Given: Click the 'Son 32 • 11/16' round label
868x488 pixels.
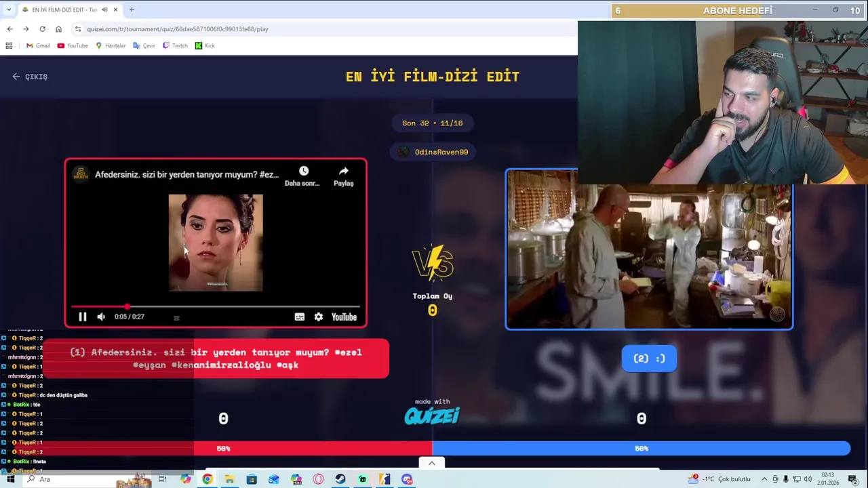Looking at the screenshot, I should pos(432,123).
